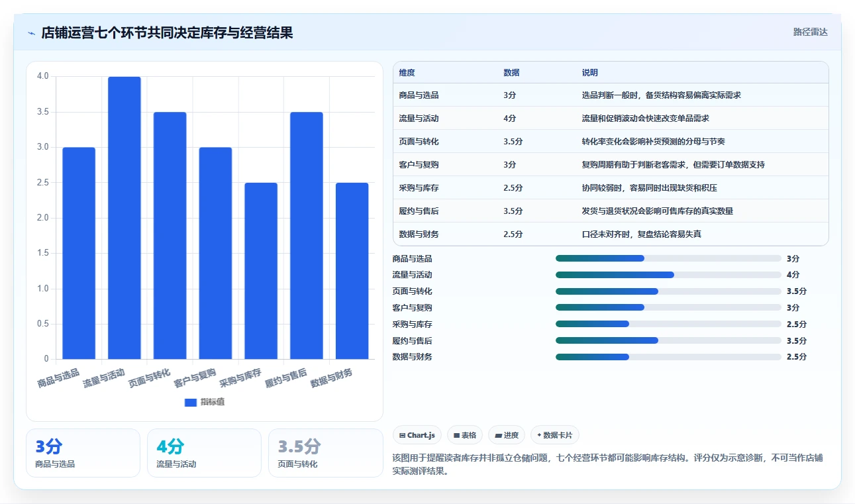Click 商品与选品 x-axis label in chart
Screen dimensions: 855x504
click(x=58, y=378)
